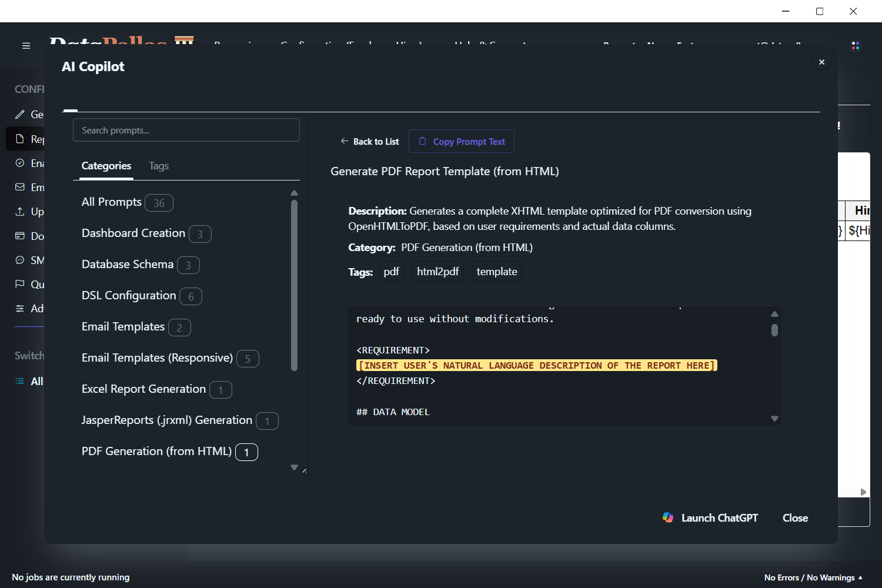Click prompt text scroll down arrow
Image resolution: width=882 pixels, height=588 pixels.
tap(774, 419)
